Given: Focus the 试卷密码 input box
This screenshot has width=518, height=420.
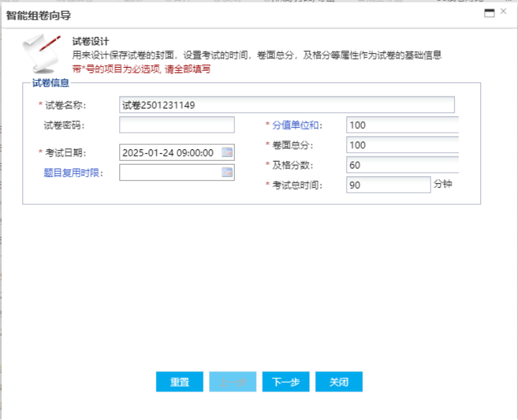Looking at the screenshot, I should click(x=177, y=125).
